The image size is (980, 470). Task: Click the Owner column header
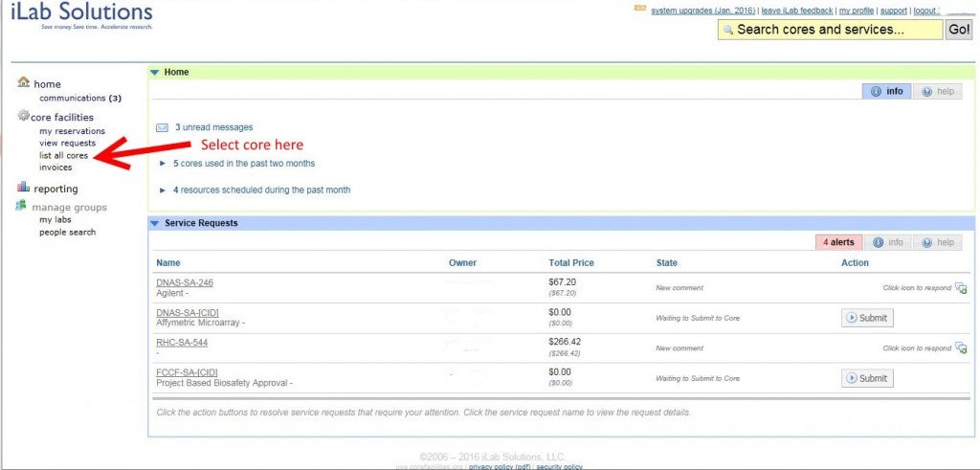pyautogui.click(x=462, y=263)
